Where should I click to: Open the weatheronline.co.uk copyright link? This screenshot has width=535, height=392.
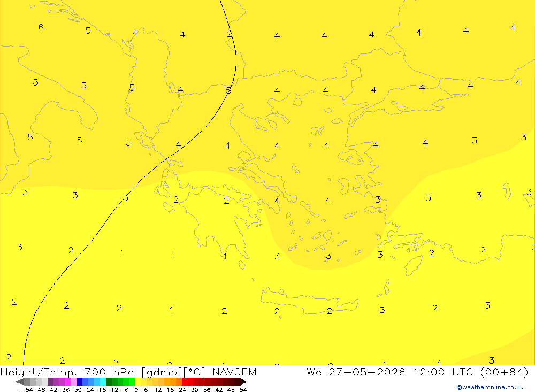(490, 387)
